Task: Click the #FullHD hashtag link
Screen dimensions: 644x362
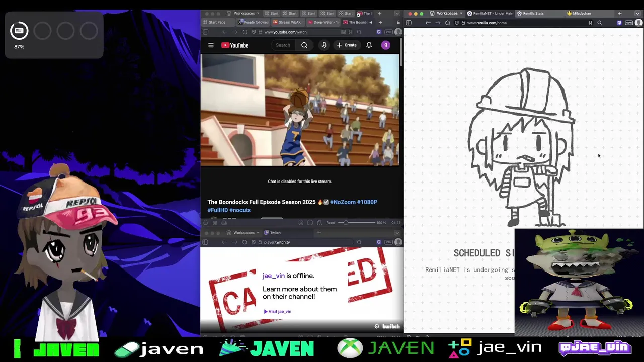Action: (218, 210)
